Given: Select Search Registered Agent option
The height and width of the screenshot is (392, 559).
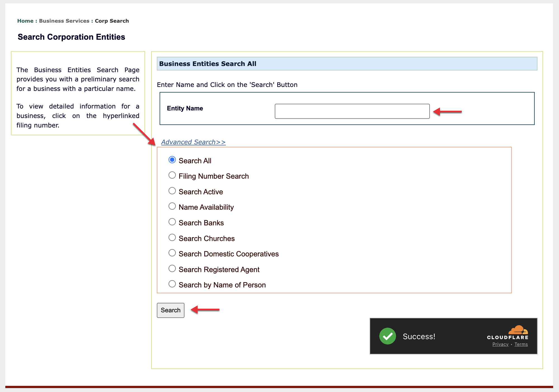Looking at the screenshot, I should (172, 269).
